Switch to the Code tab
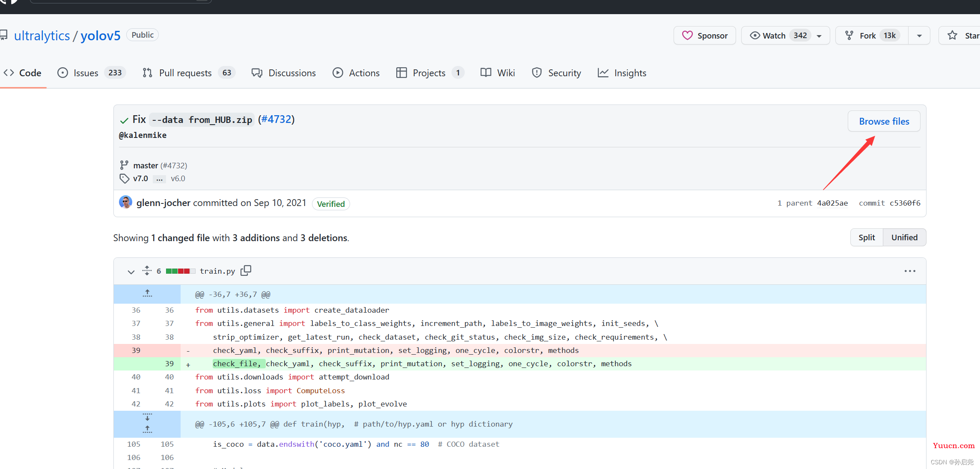 (23, 73)
